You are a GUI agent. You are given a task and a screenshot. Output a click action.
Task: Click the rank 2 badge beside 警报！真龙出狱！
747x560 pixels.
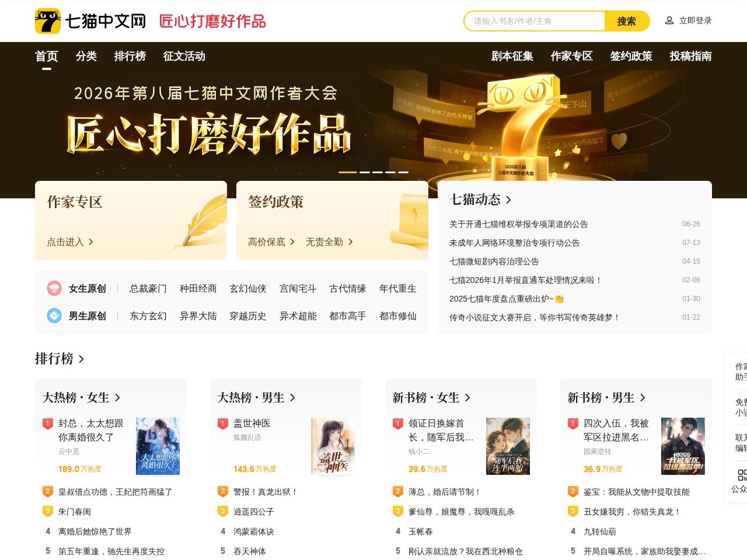[x=223, y=491]
